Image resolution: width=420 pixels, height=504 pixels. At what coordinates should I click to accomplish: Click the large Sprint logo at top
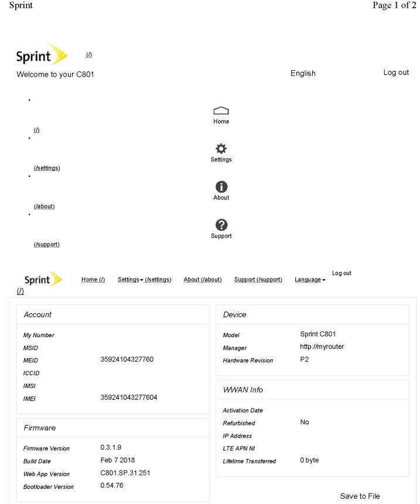point(42,55)
